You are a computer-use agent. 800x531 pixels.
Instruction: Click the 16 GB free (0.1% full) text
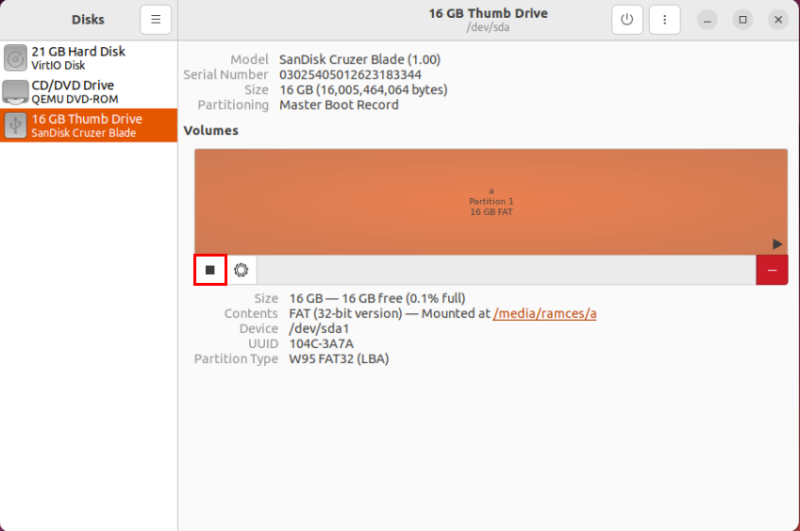403,298
